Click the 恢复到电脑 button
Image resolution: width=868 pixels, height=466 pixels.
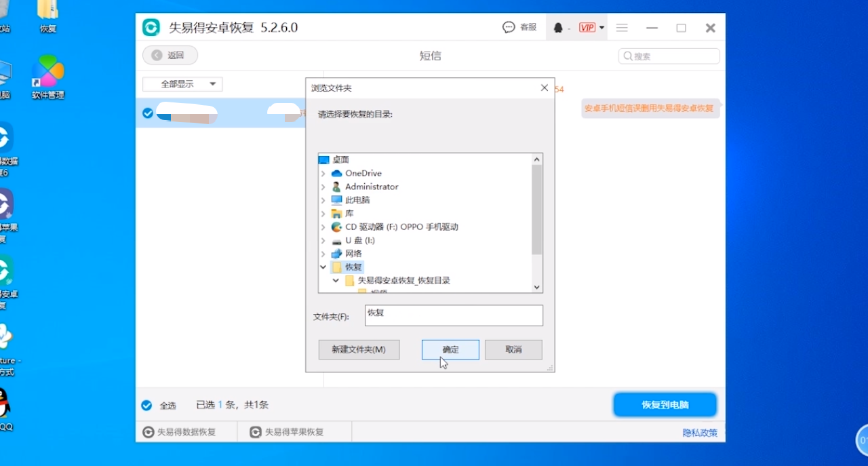coord(665,405)
